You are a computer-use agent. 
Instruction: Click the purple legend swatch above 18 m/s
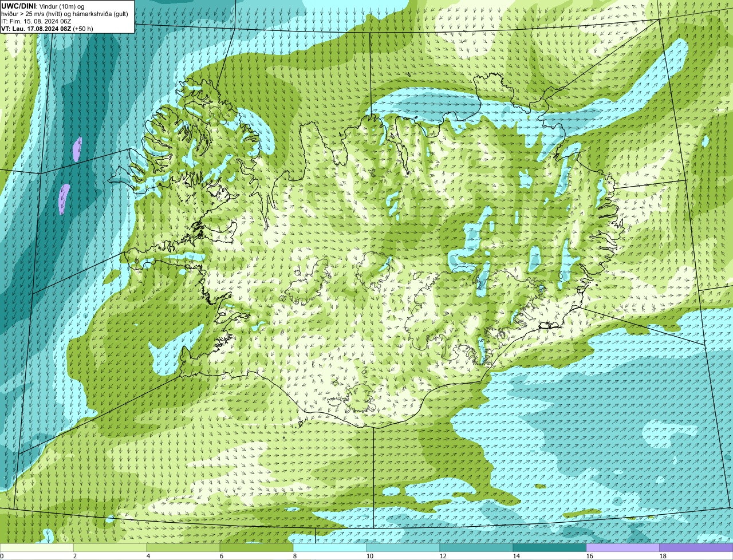696,547
